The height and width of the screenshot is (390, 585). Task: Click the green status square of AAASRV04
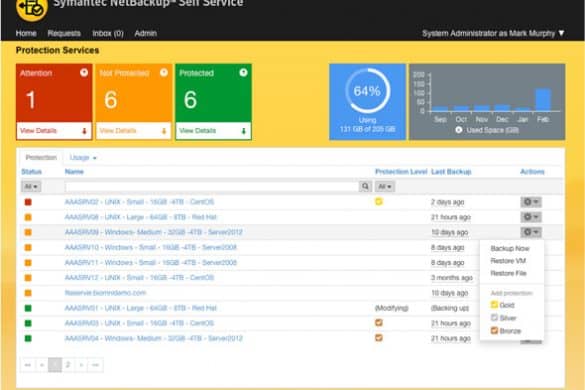coord(28,338)
